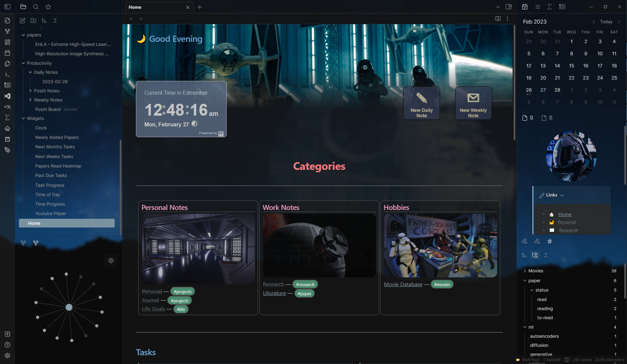This screenshot has height=364, width=627.
Task: Create a new note in file explorer
Action: [x=23, y=21]
